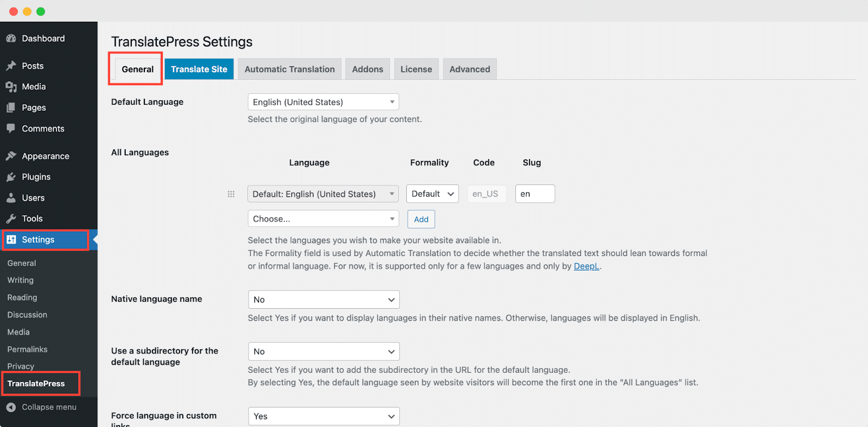868x427 pixels.
Task: Open the Advanced tab
Action: [470, 69]
